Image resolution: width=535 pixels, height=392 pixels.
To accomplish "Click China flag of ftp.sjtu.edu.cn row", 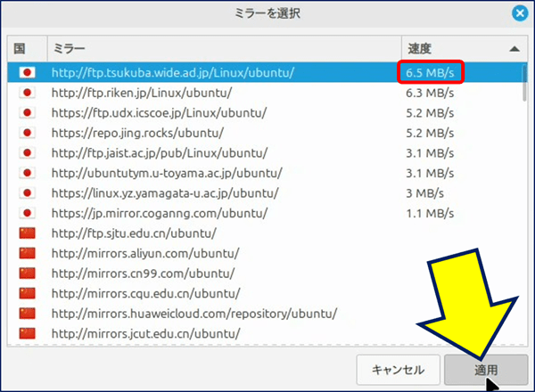I will [28, 233].
